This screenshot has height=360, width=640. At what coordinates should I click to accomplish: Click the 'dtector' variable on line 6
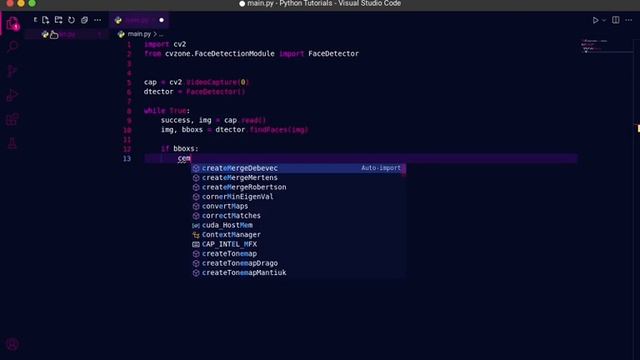(158, 91)
